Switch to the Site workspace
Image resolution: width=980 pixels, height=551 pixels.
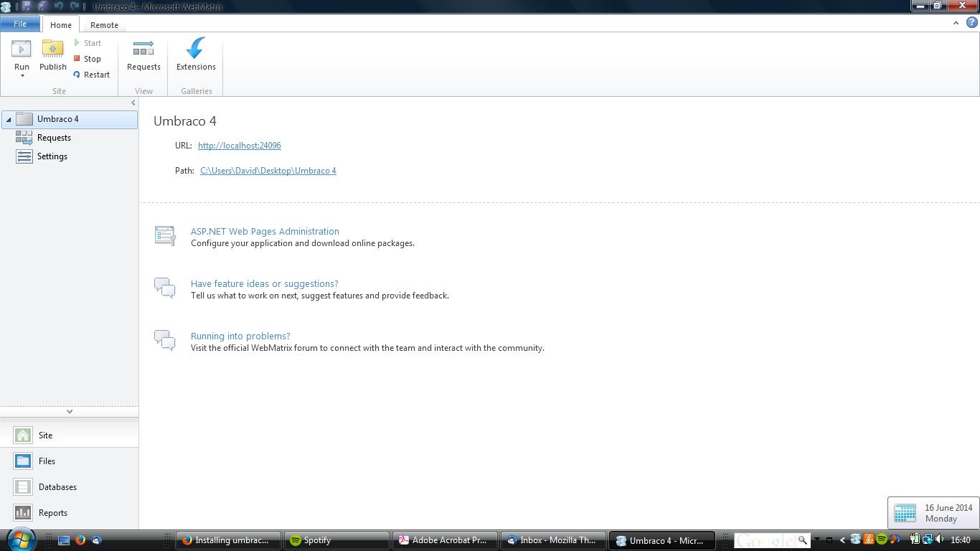pyautogui.click(x=70, y=435)
